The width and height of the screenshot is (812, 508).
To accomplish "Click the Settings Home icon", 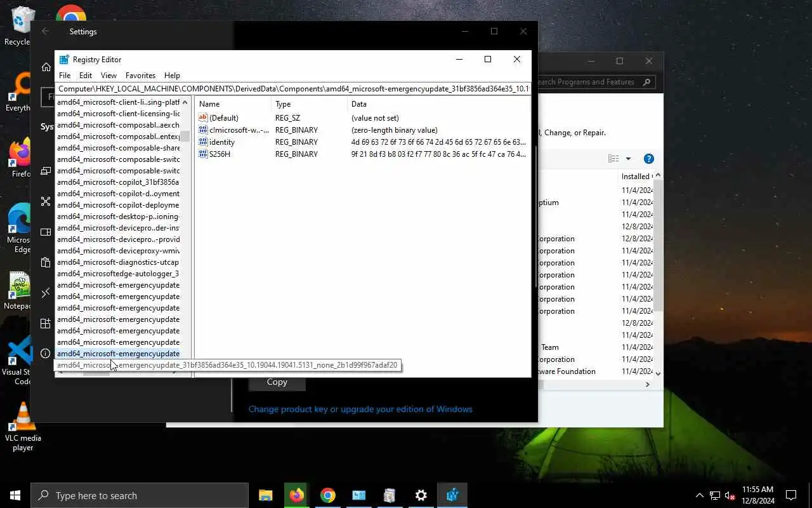I will coord(46,67).
